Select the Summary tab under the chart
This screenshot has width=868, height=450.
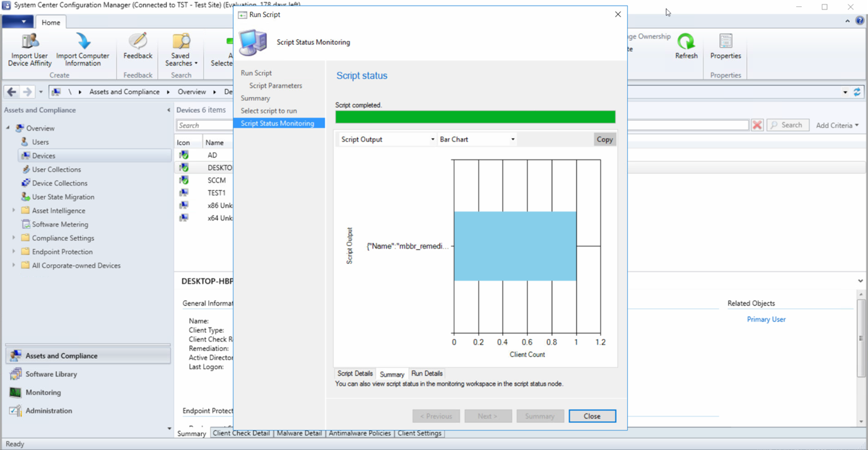point(392,374)
